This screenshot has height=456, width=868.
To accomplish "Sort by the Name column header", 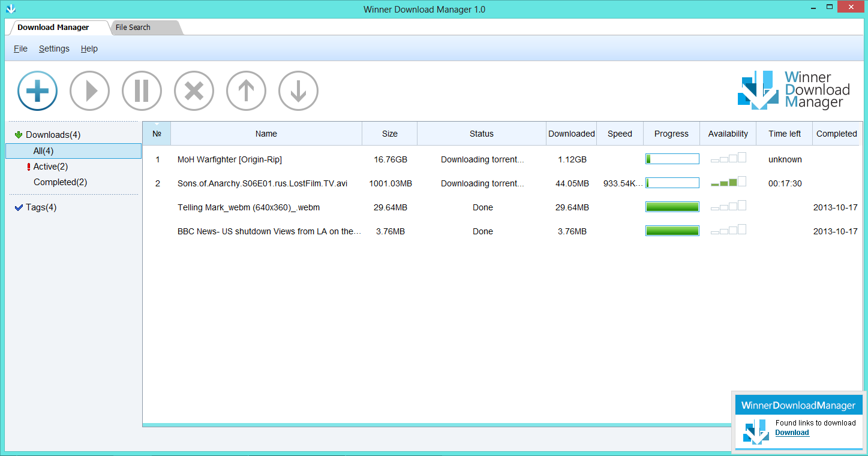I will [266, 134].
